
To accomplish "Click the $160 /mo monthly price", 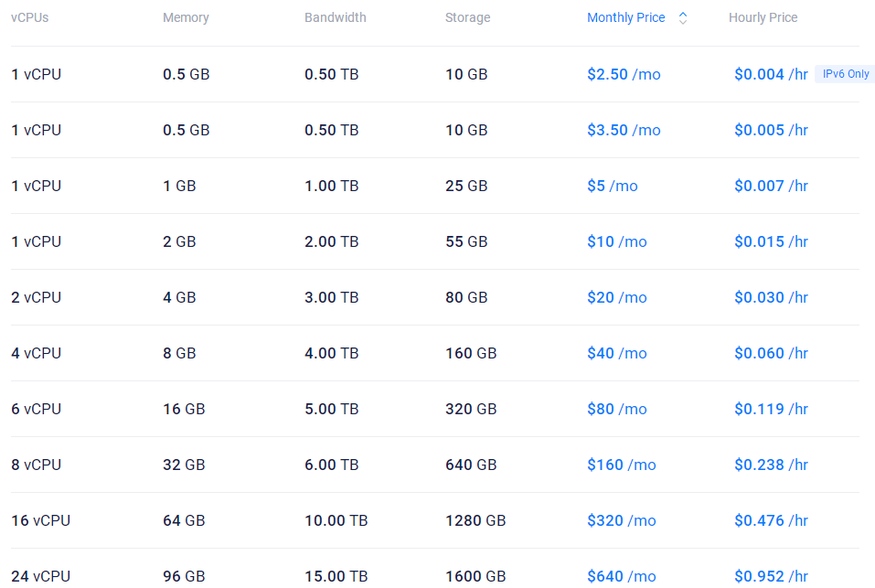I will pyautogui.click(x=622, y=465).
